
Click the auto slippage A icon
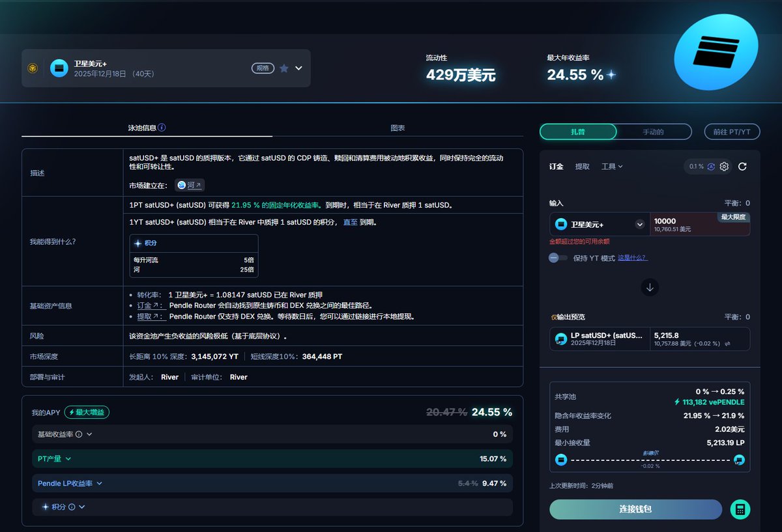click(711, 167)
